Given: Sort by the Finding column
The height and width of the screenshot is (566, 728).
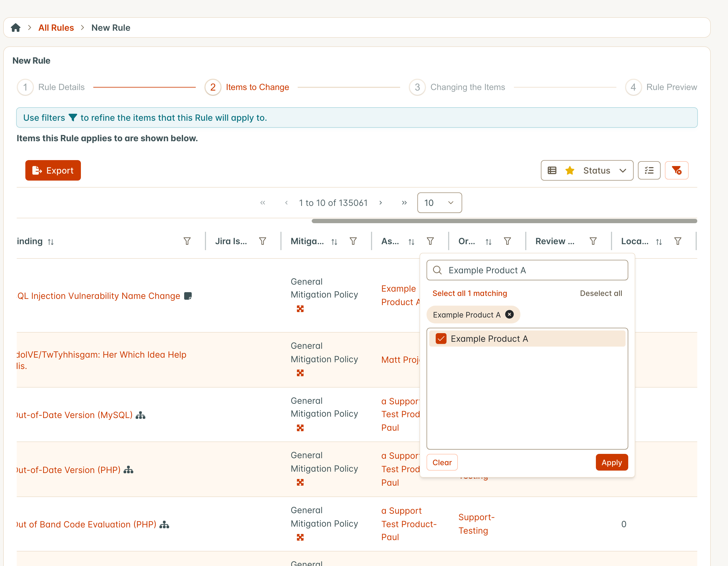Looking at the screenshot, I should coord(51,242).
